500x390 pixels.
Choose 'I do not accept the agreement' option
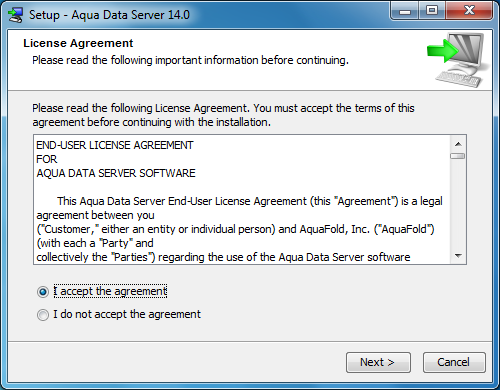(43, 315)
